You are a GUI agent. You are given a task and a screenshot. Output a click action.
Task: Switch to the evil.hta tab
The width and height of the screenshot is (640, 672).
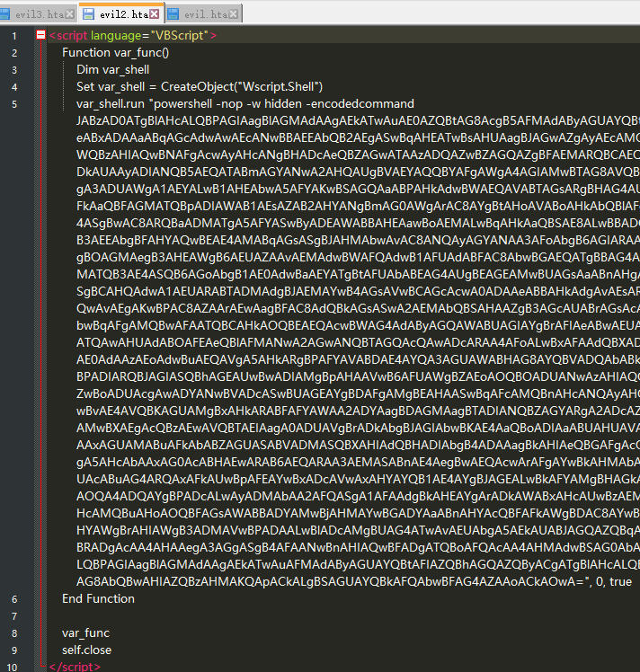click(203, 14)
